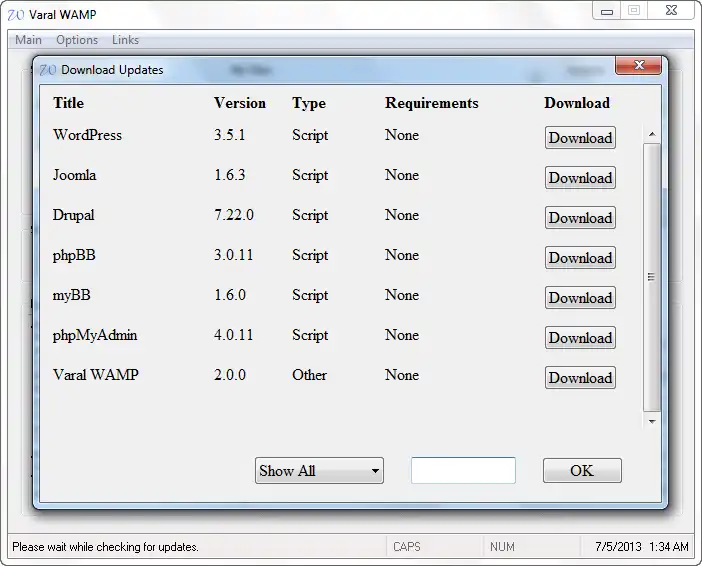Click version 3.0.11 in phpBB row

(x=233, y=255)
